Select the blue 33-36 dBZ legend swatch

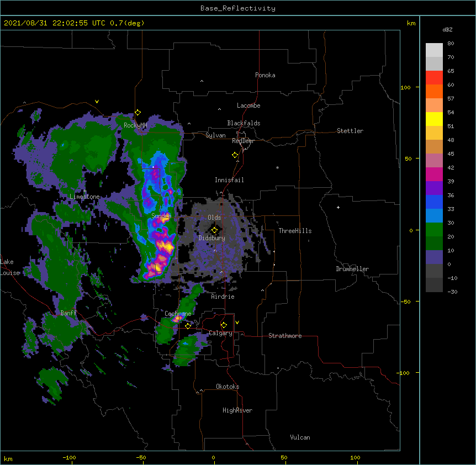coord(434,202)
